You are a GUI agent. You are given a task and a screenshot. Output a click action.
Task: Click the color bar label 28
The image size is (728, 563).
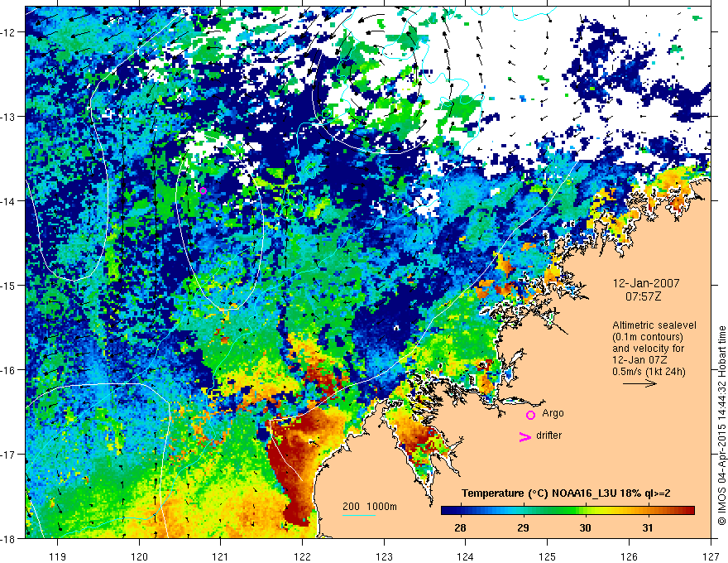(x=460, y=527)
